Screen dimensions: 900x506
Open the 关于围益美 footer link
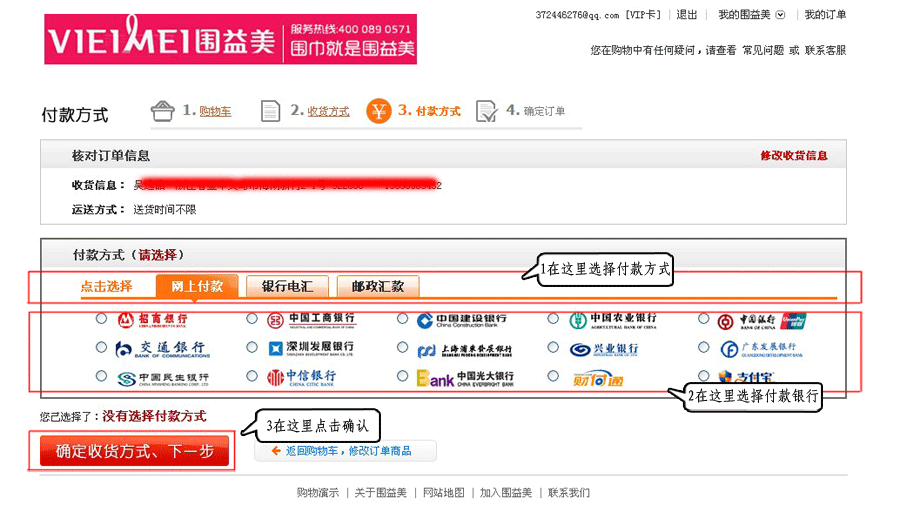click(381, 492)
